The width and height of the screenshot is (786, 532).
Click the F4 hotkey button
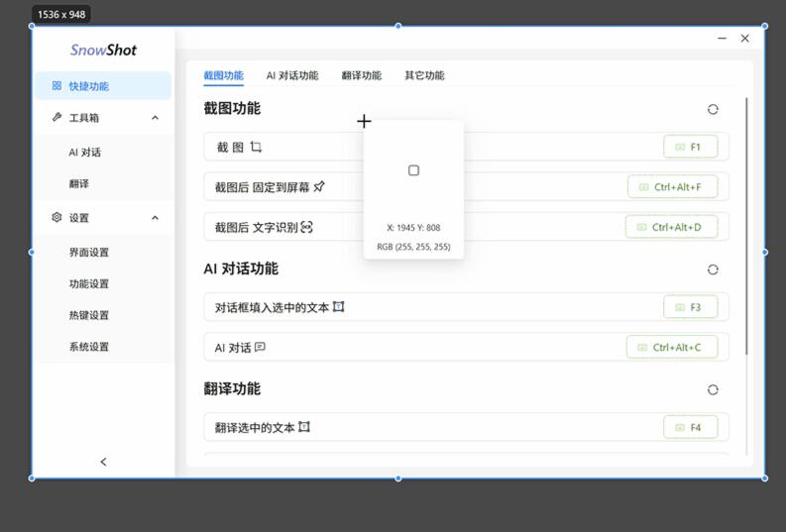[690, 427]
